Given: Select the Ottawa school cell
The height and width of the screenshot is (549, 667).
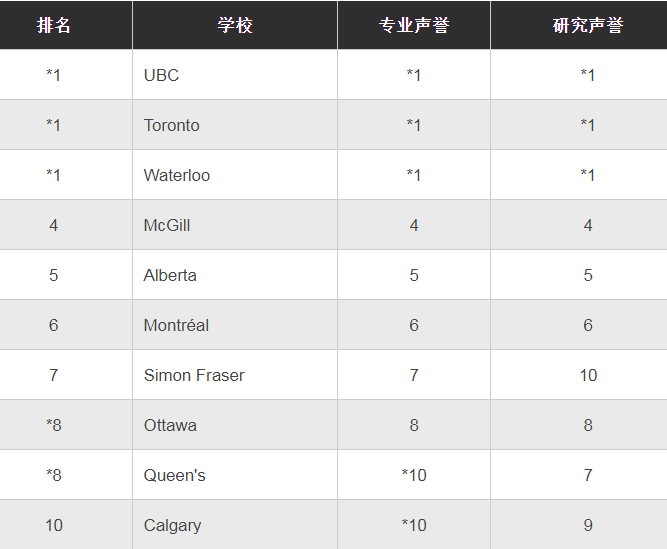Looking at the screenshot, I should tap(235, 425).
